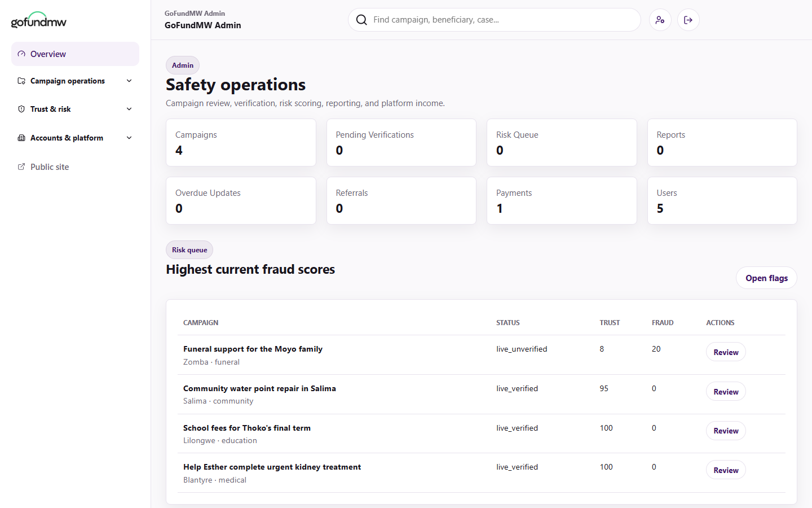Screen dimensions: 812x508
Task: Open Campaign operations menu
Action: (75, 81)
